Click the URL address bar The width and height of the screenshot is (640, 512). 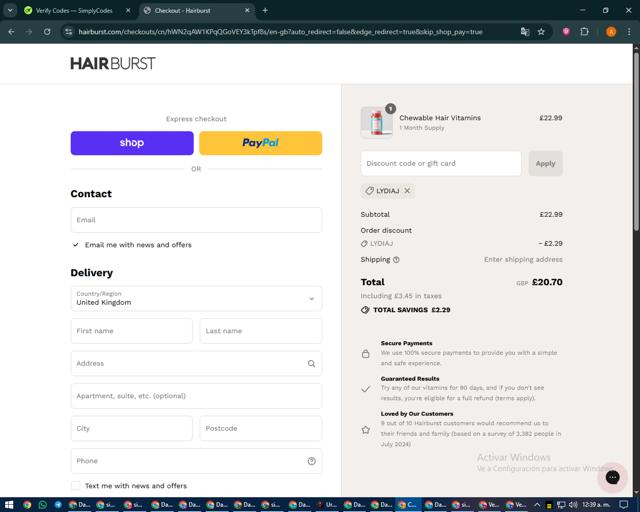click(280, 32)
